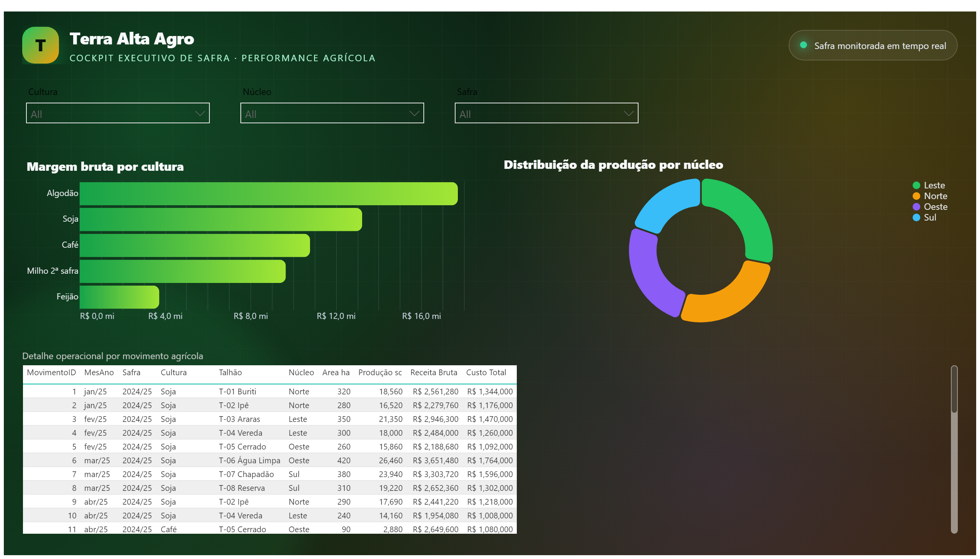Image resolution: width=980 pixels, height=559 pixels.
Task: Sort table by Safra column header
Action: [x=131, y=373]
